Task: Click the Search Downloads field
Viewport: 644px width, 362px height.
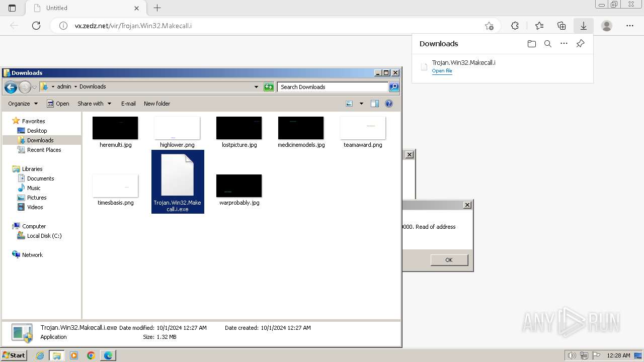Action: click(x=333, y=87)
